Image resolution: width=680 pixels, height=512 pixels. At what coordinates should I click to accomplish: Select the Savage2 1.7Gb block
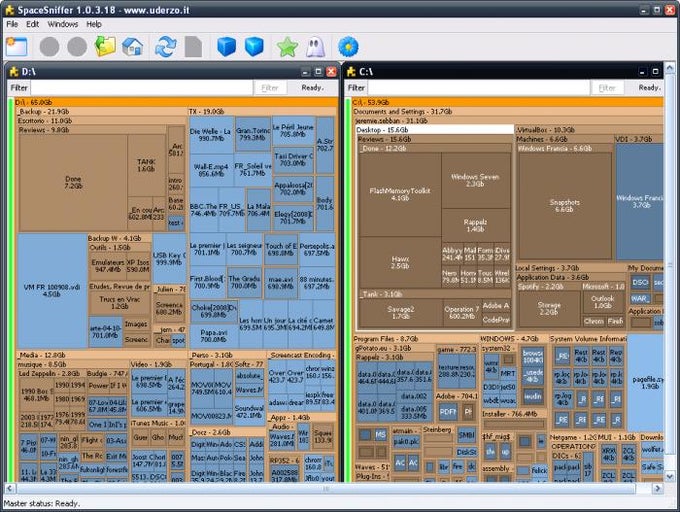tap(401, 313)
